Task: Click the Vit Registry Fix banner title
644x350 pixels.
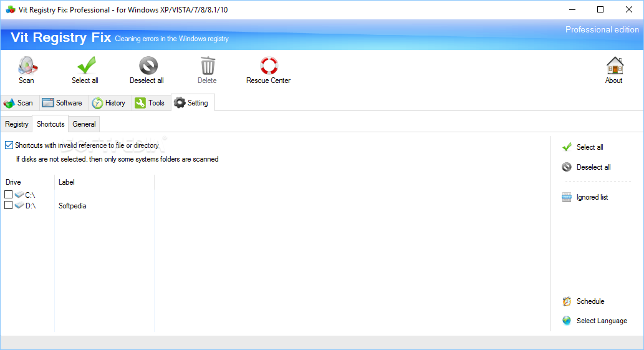Action: pyautogui.click(x=61, y=37)
